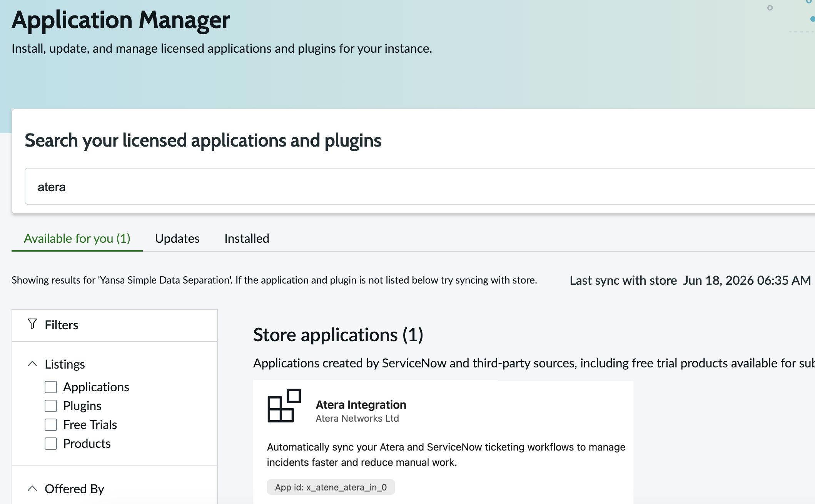
Task: Click the Atera Integration app icon
Action: click(284, 406)
